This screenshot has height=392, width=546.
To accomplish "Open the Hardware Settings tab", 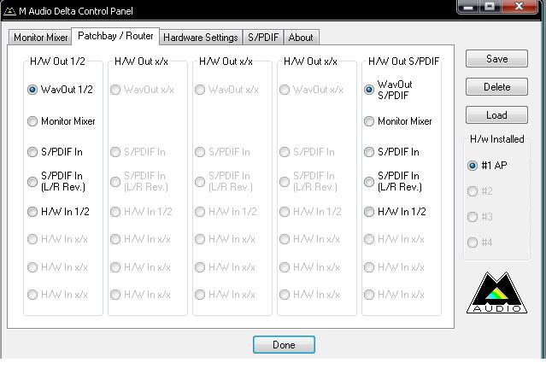I will 201,38.
